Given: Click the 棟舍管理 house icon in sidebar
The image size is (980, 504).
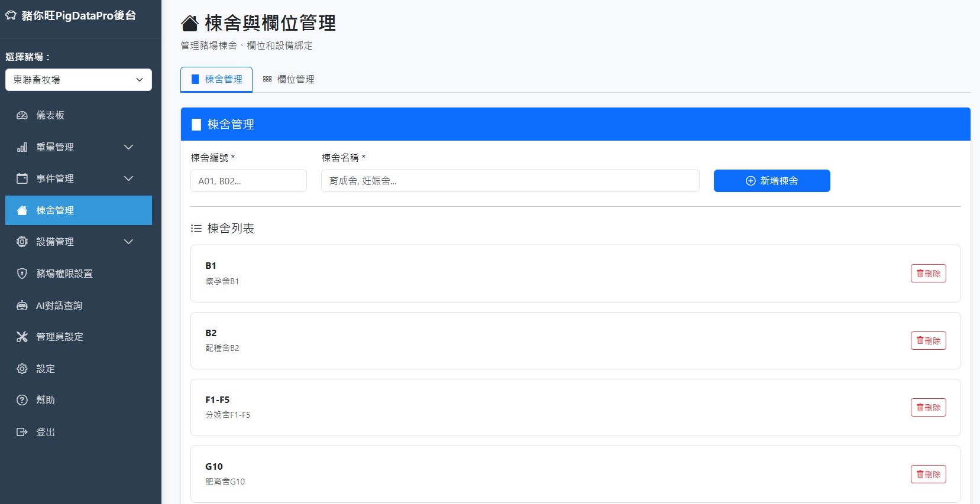Looking at the screenshot, I should click(22, 210).
